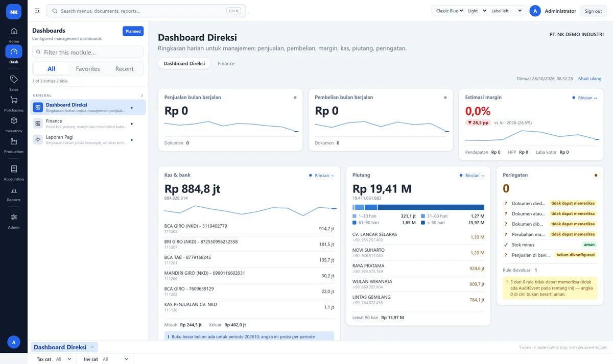Image resolution: width=613 pixels, height=364 pixels.
Task: Open the Production factory icon
Action: click(x=14, y=141)
